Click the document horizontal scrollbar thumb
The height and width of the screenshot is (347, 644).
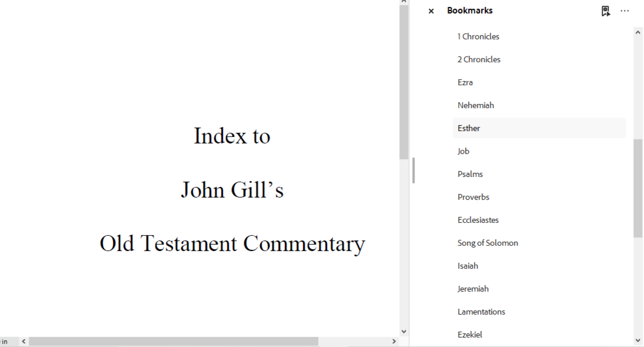(173, 341)
